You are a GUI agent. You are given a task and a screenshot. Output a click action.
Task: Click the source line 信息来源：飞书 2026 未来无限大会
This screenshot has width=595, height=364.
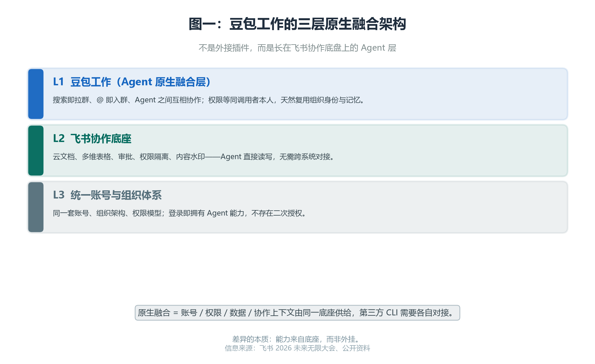coord(297,348)
